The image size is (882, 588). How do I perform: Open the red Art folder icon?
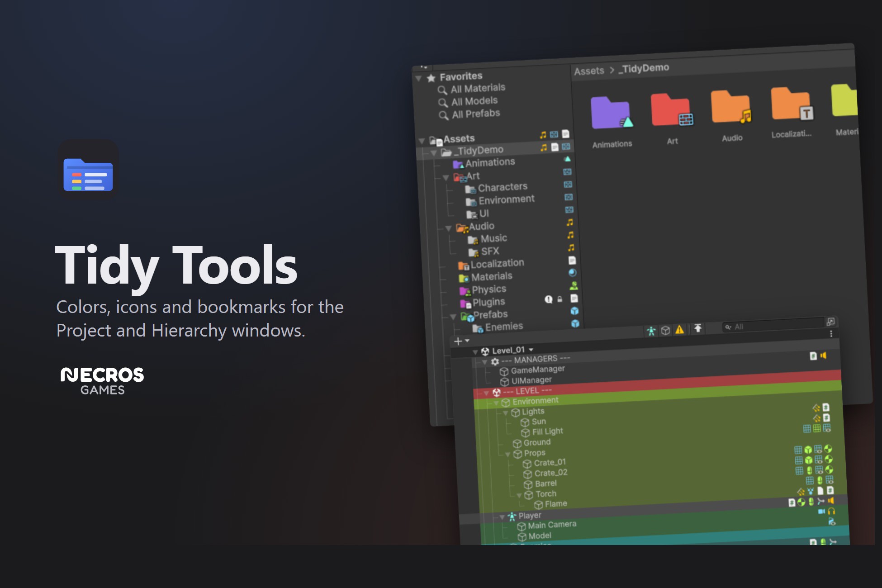[x=672, y=110]
